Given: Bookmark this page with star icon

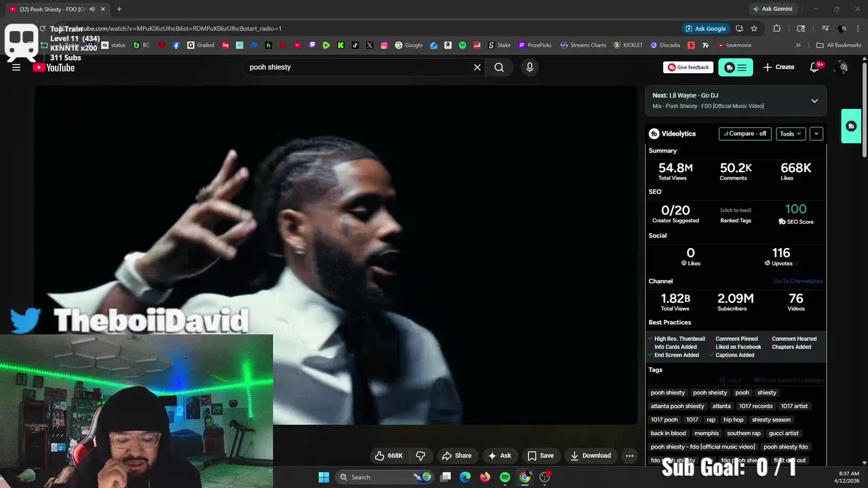Looking at the screenshot, I should point(754,28).
